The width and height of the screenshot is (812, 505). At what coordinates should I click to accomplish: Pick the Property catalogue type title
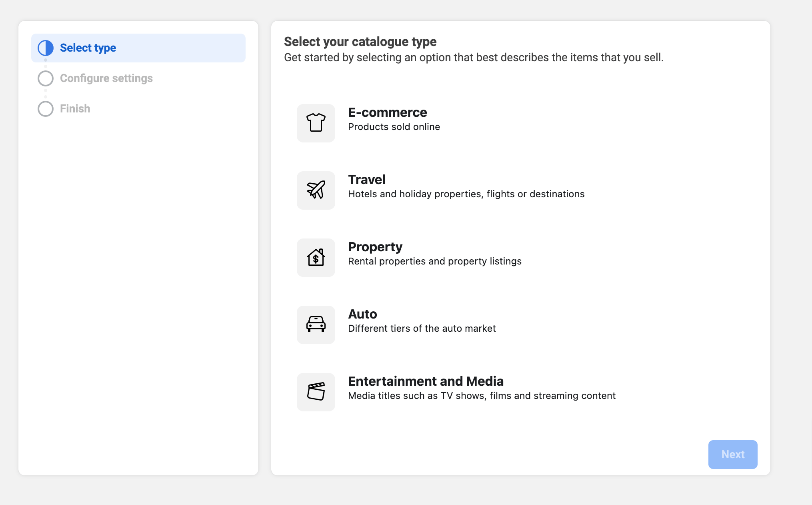click(375, 247)
